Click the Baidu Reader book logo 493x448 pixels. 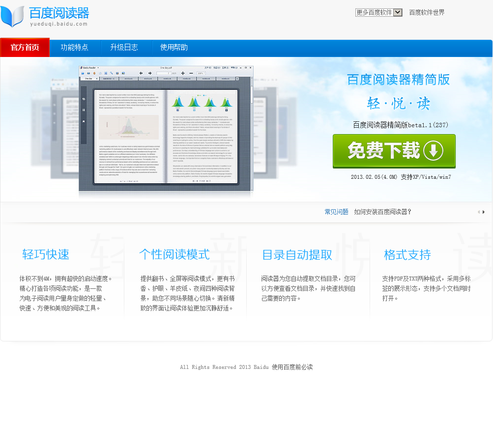pos(12,16)
